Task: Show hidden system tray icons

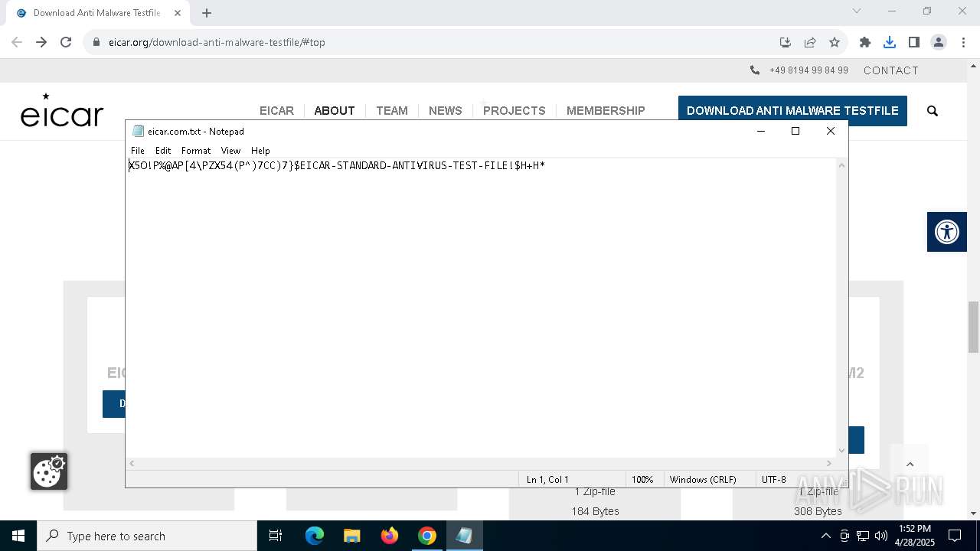Action: [x=825, y=536]
